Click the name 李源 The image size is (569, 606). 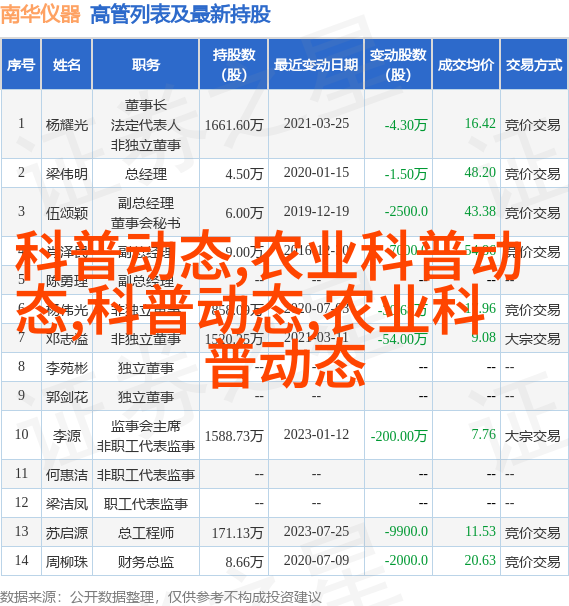67,436
